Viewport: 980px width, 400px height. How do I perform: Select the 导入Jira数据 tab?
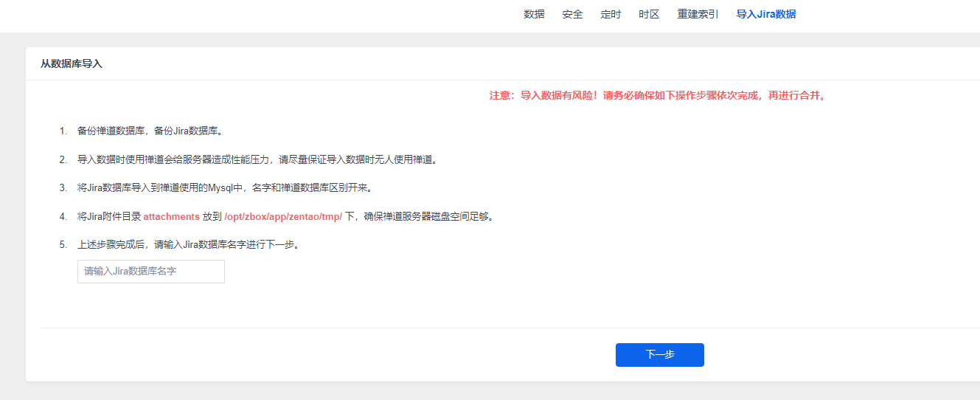click(x=766, y=14)
